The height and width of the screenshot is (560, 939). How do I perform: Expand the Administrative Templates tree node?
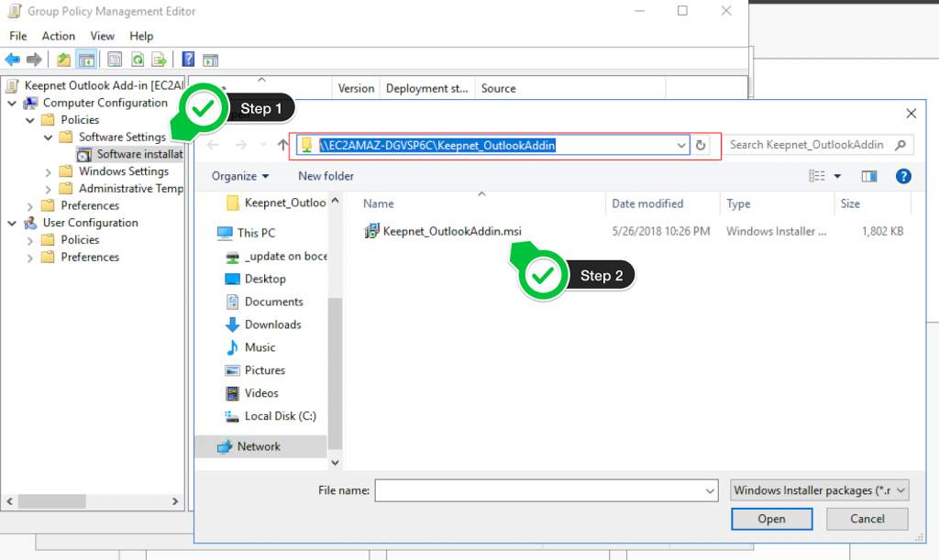[x=49, y=189]
